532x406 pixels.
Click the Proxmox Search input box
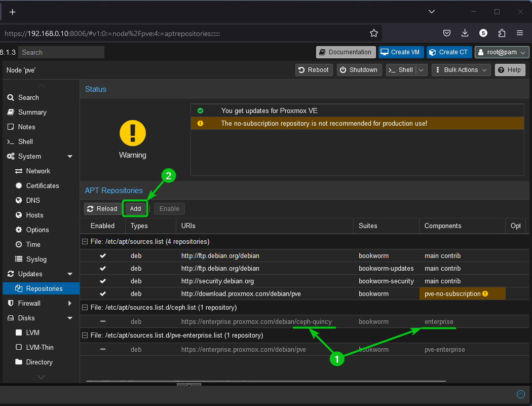(x=61, y=52)
